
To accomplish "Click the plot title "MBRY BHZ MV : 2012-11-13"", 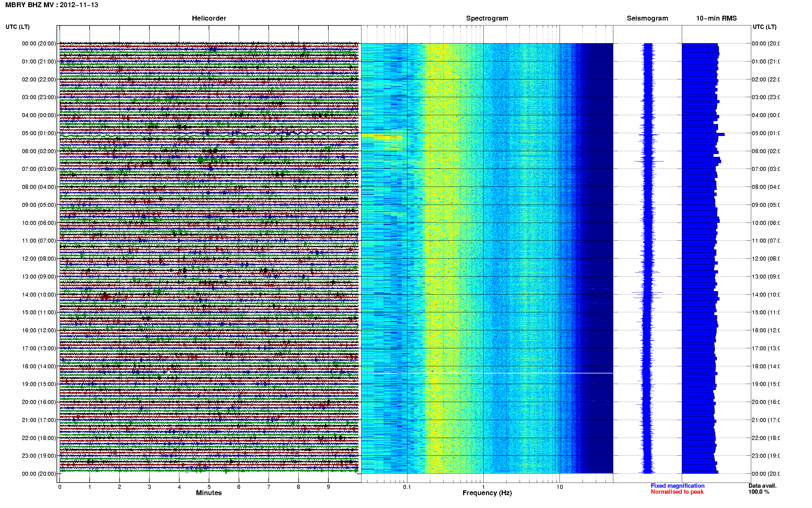I will [x=52, y=5].
